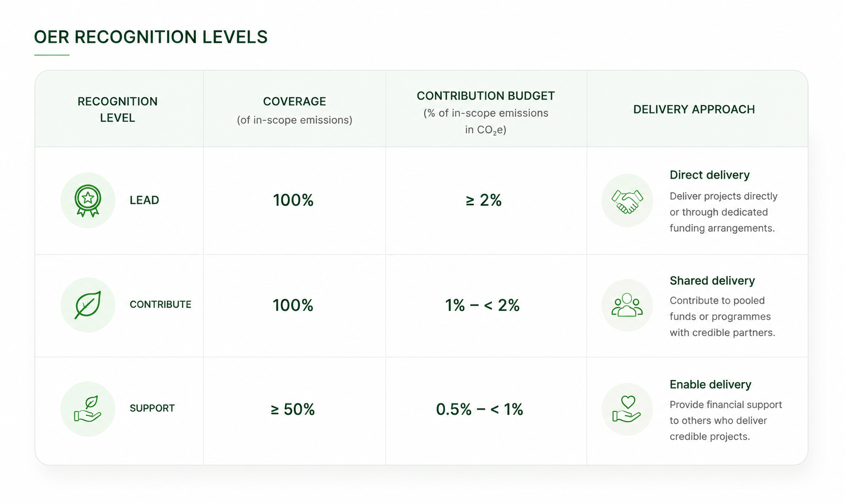
Task: Click the Shared delivery title text
Action: tap(712, 281)
